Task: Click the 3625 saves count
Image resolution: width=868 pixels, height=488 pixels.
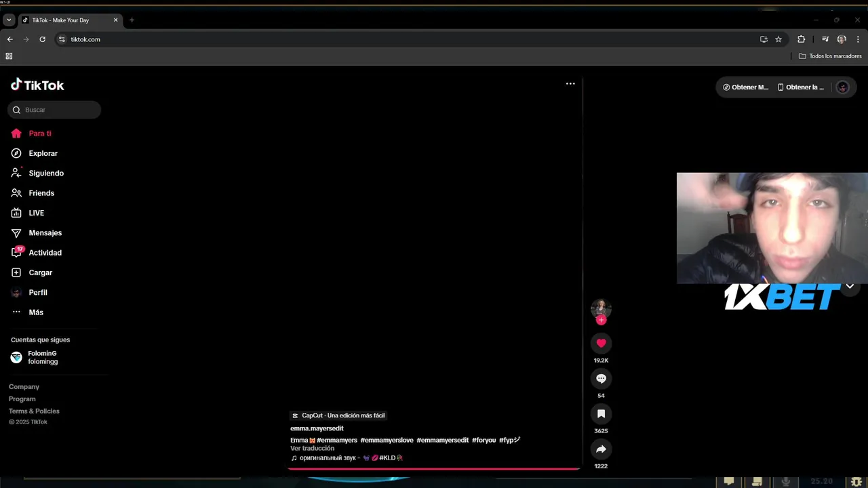Action: point(601,431)
